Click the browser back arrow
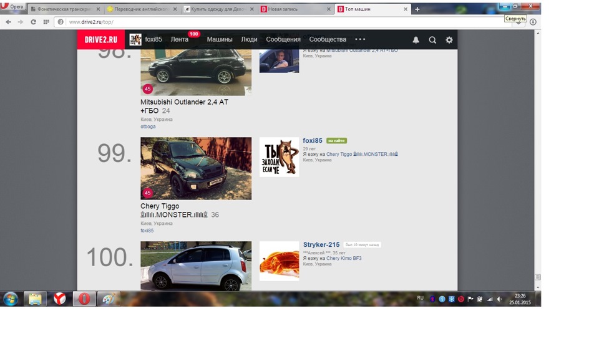The width and height of the screenshot is (599, 364). pyautogui.click(x=8, y=22)
